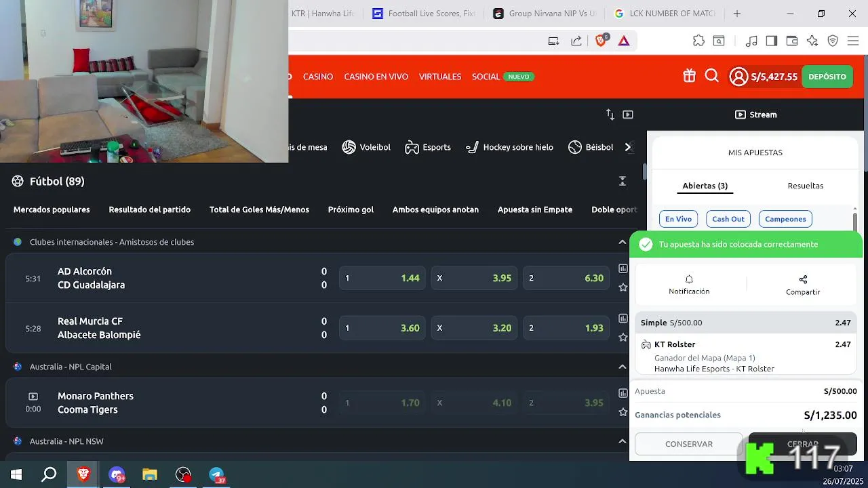
Task: Bet on CD Guadalajara win at 6.30
Action: click(x=566, y=278)
